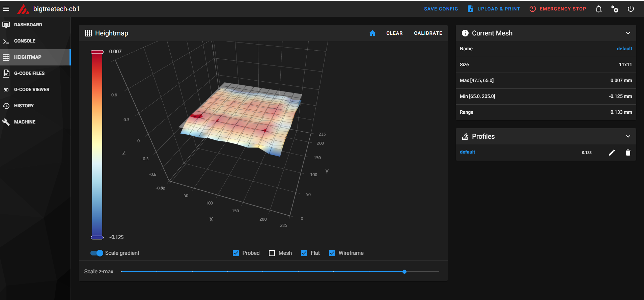644x300 pixels.
Task: Toggle the Scale gradient switch
Action: click(x=97, y=253)
